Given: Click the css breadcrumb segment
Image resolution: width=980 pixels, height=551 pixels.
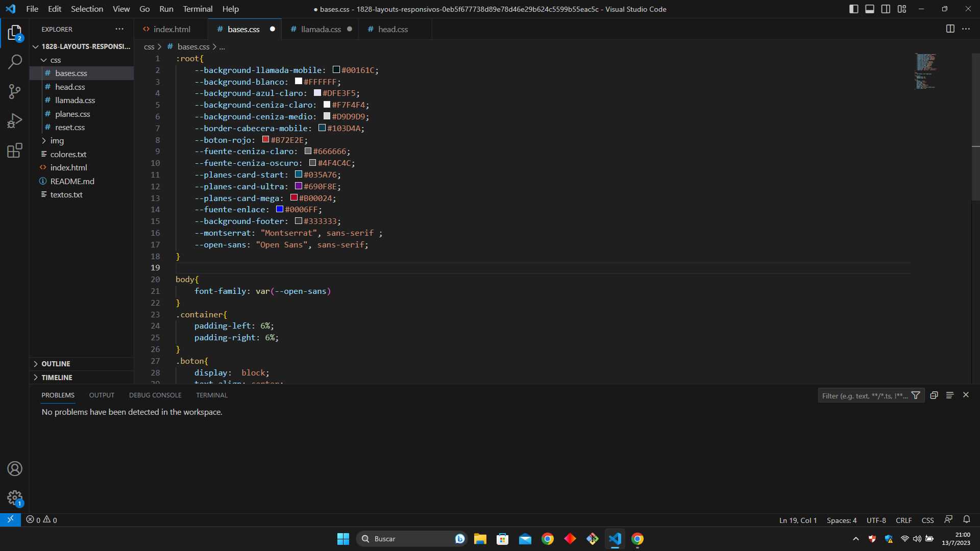Looking at the screenshot, I should 149,47.
